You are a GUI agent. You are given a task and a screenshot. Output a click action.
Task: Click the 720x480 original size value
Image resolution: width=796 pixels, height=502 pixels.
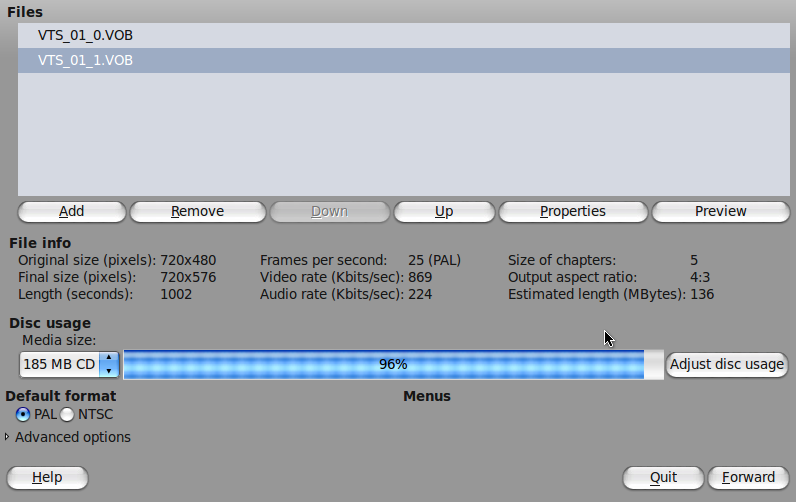pos(188,260)
